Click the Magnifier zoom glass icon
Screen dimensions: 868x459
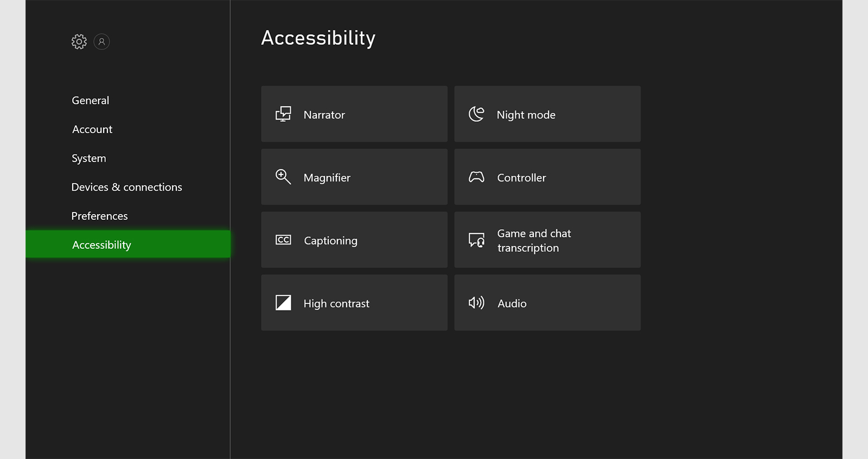pos(283,177)
